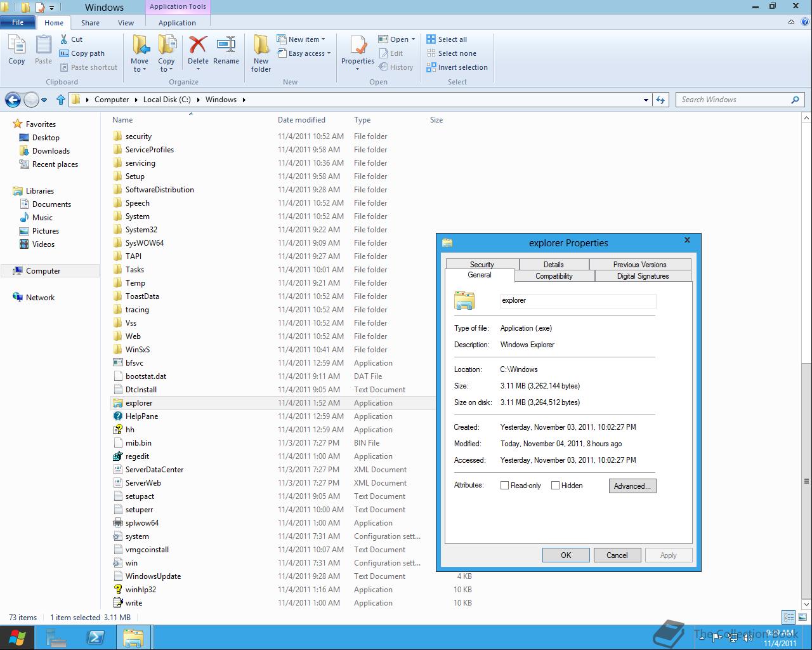
Task: Click the Type column header
Action: (362, 120)
